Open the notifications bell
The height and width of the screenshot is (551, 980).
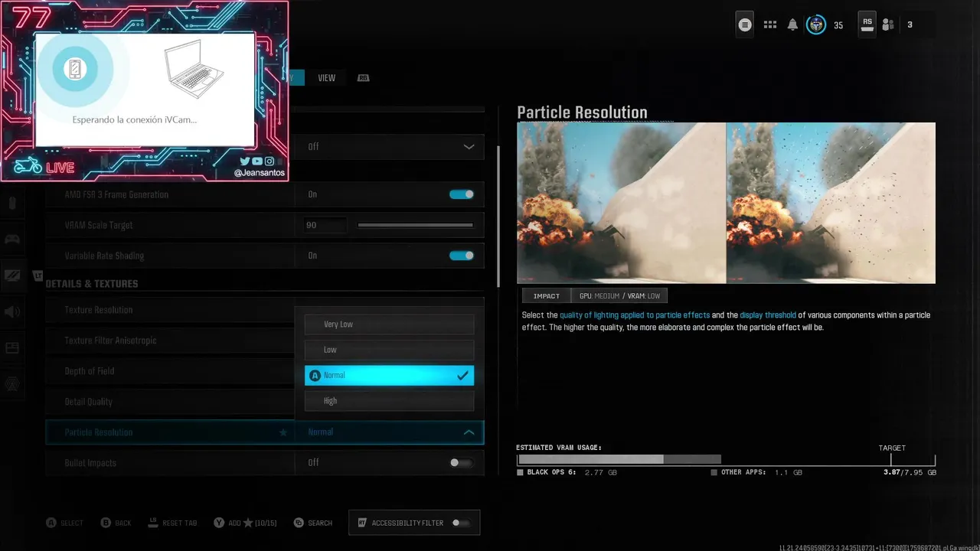792,24
